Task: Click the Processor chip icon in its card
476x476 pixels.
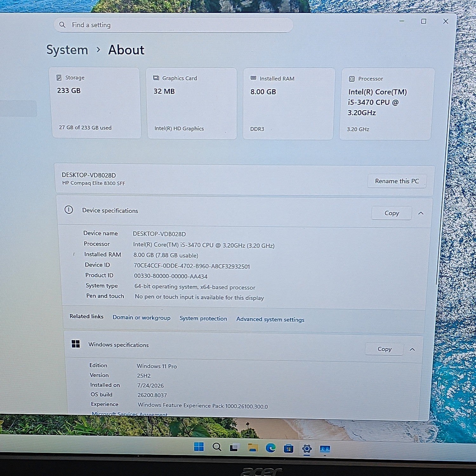Action: pos(352,79)
